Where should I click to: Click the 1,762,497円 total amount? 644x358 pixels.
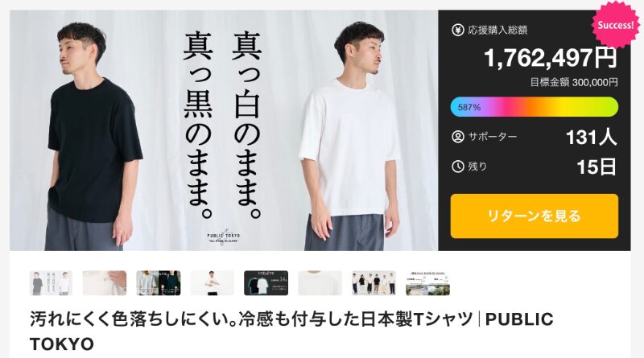click(x=551, y=57)
